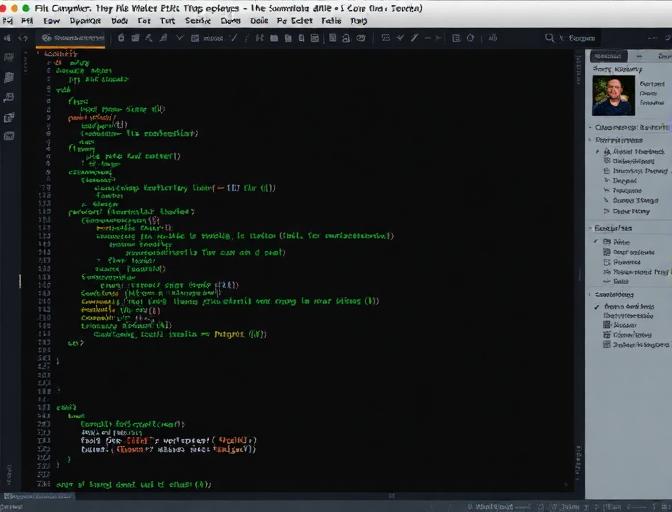Collapse the second section header in the right panel
The width and height of the screenshot is (672, 512).
(x=592, y=140)
